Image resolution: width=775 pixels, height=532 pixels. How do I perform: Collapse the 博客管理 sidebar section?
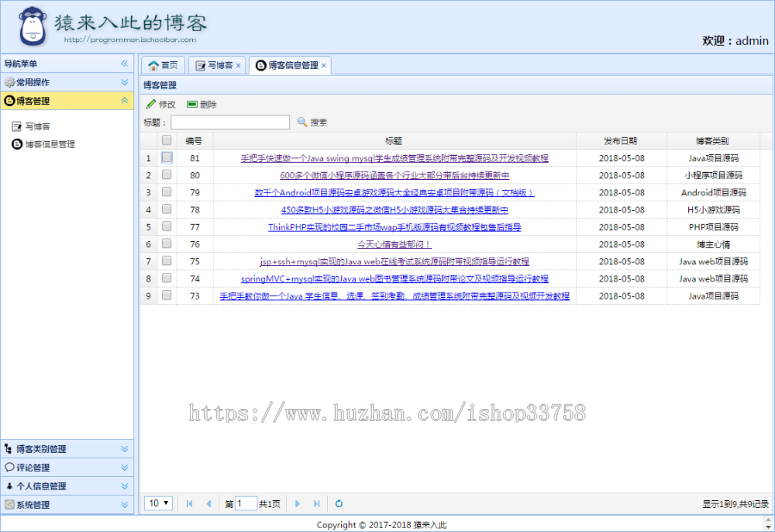[126, 101]
